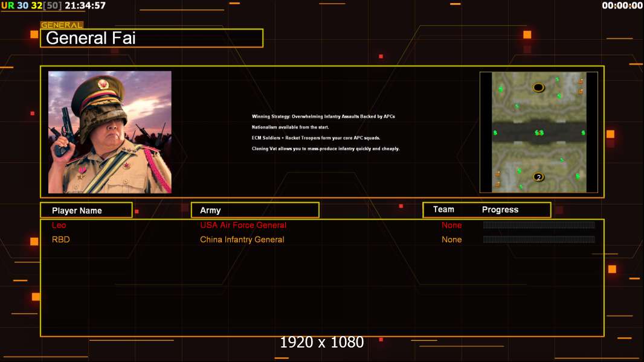The image size is (644, 362).
Task: Click RBD's loading progress bar
Action: tap(539, 239)
